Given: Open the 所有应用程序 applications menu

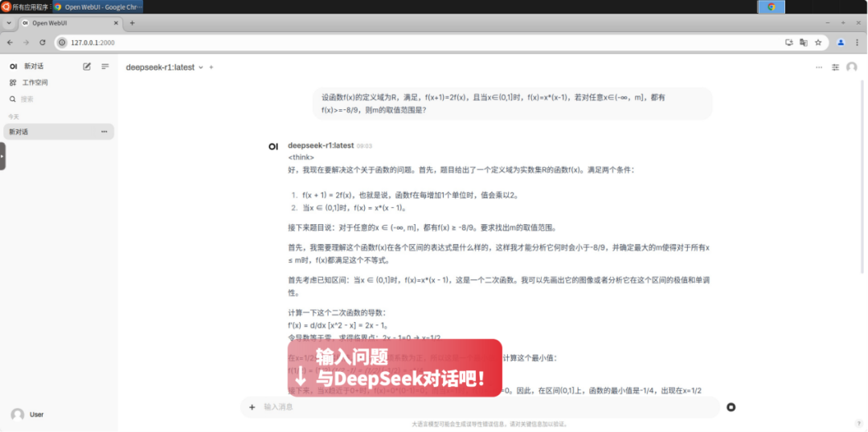Looking at the screenshot, I should (26, 7).
